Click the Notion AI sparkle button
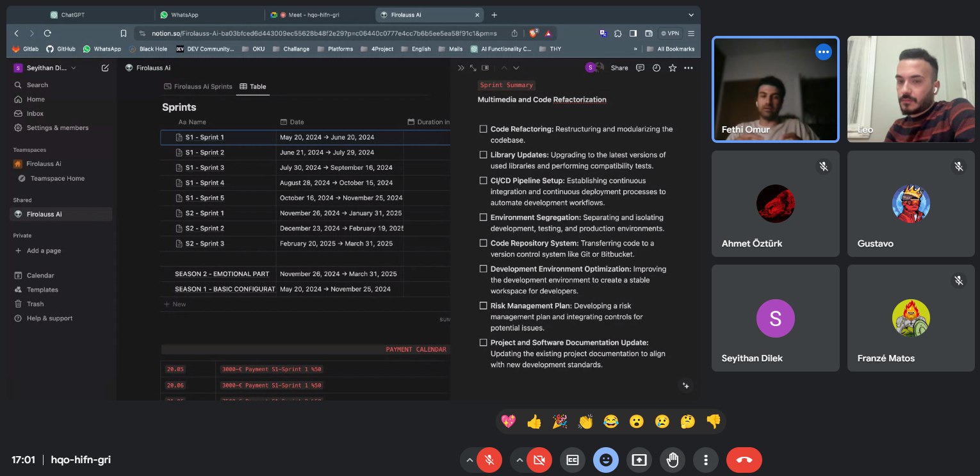Image resolution: width=980 pixels, height=476 pixels. pos(686,386)
